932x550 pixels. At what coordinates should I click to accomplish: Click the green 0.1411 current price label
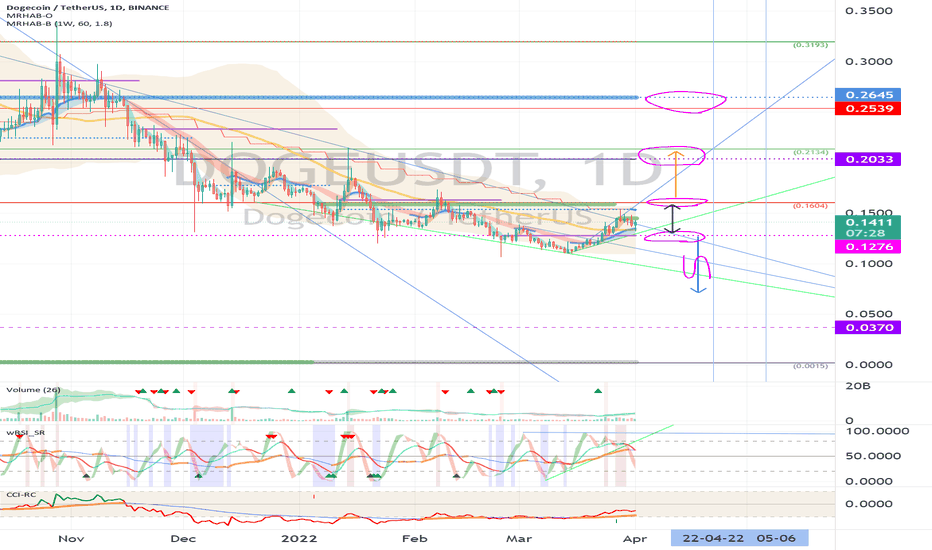[x=868, y=222]
